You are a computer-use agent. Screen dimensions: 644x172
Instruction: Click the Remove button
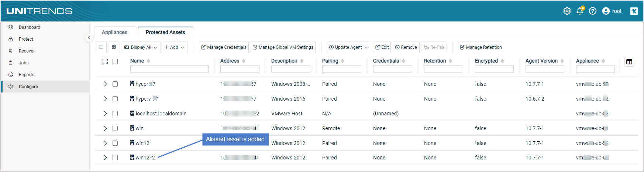coord(406,47)
